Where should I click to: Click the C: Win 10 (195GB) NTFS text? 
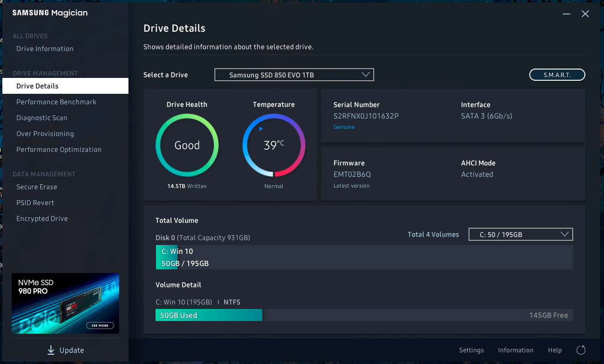pos(198,302)
